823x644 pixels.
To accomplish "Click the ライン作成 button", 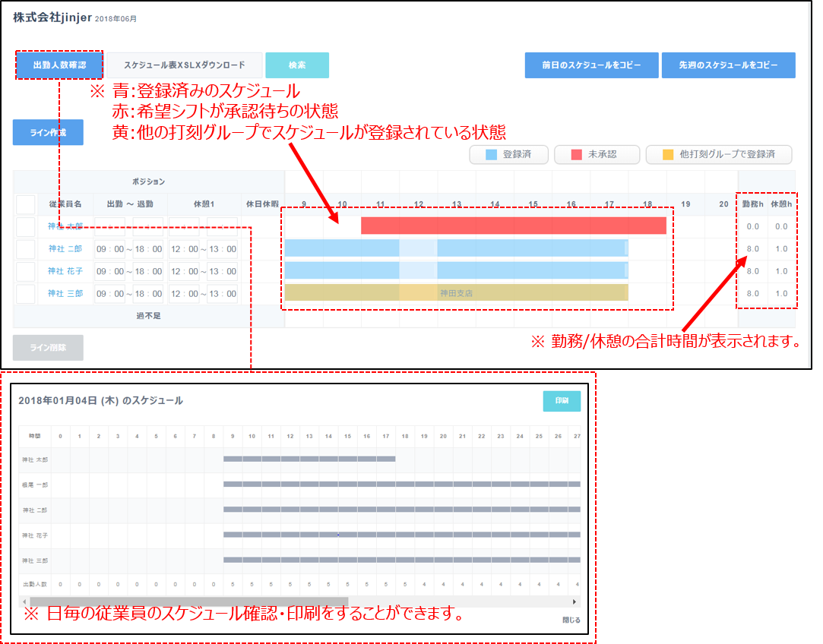I will pos(48,132).
